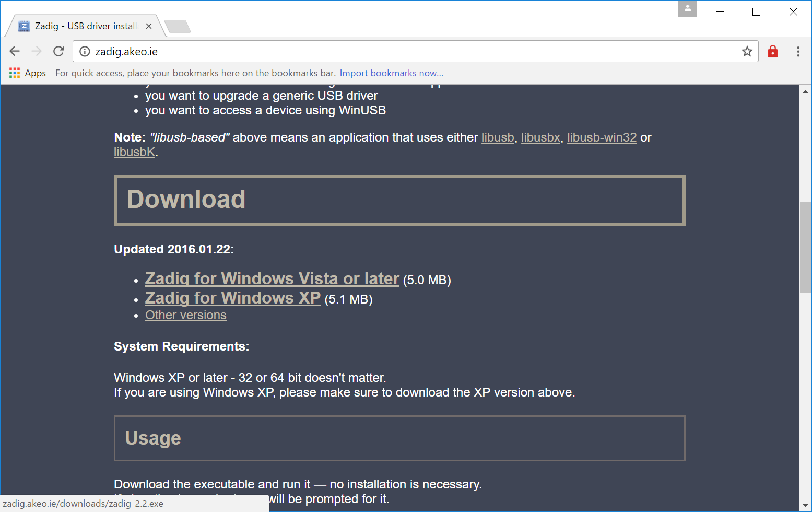Click the Chrome profile user icon
Image resolution: width=812 pixels, height=512 pixels.
[x=688, y=9]
